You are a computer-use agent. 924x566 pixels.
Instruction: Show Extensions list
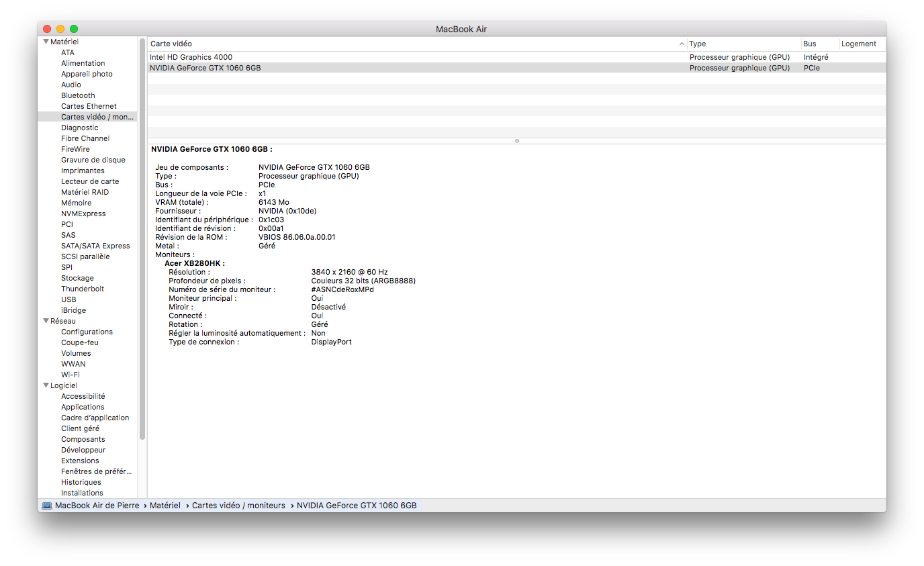tap(80, 461)
